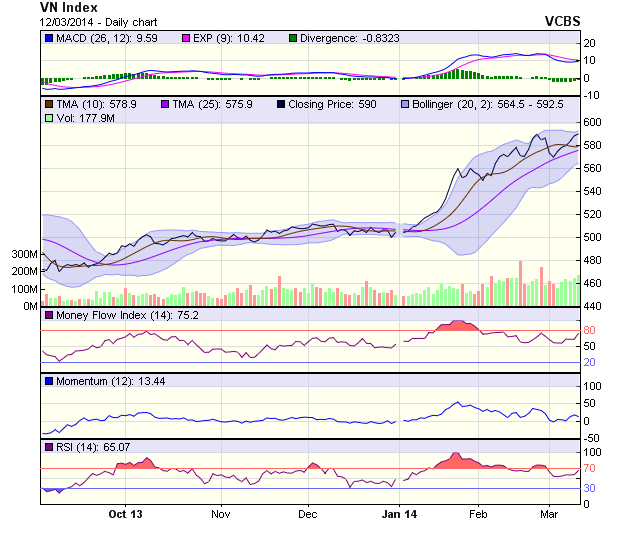Click the 300M volume axis label
The image size is (620, 535).
click(x=24, y=254)
